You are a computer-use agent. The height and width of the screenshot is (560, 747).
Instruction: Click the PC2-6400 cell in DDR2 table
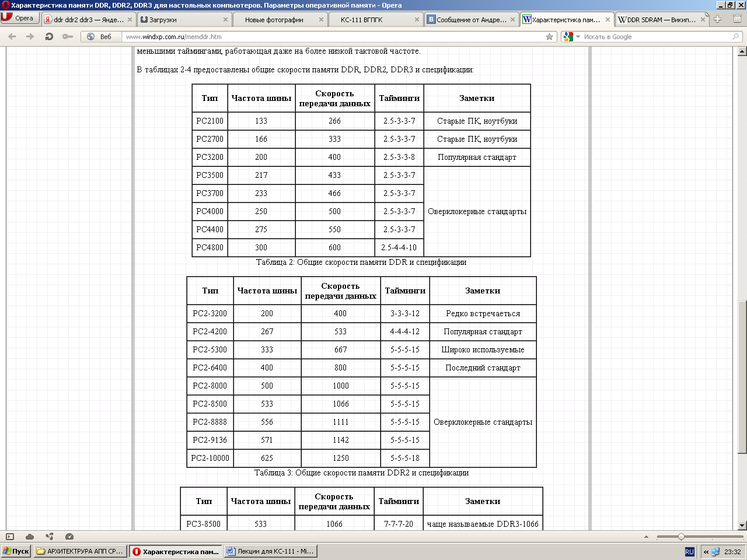[210, 367]
